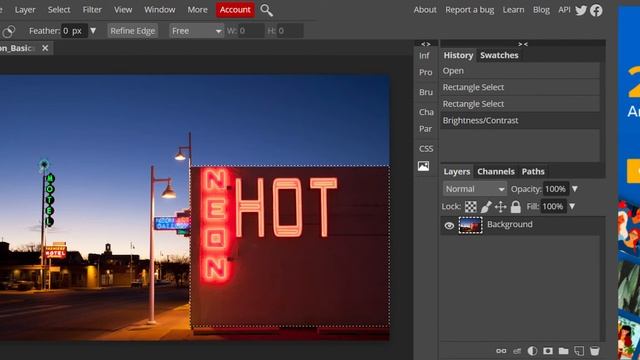The height and width of the screenshot is (360, 640).
Task: Open the Cha side panel
Action: point(426,112)
